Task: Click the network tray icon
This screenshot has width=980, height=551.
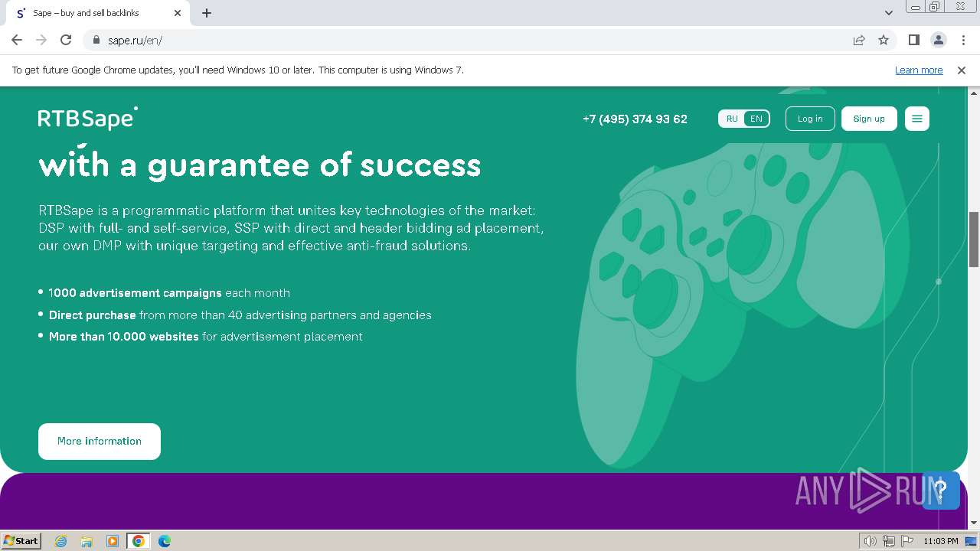Action: [889, 541]
